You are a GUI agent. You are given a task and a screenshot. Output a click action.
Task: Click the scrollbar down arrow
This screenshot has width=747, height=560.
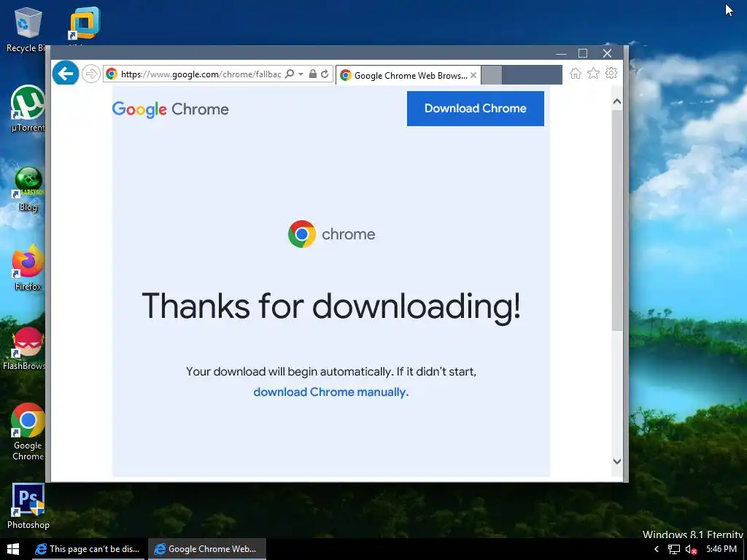617,461
